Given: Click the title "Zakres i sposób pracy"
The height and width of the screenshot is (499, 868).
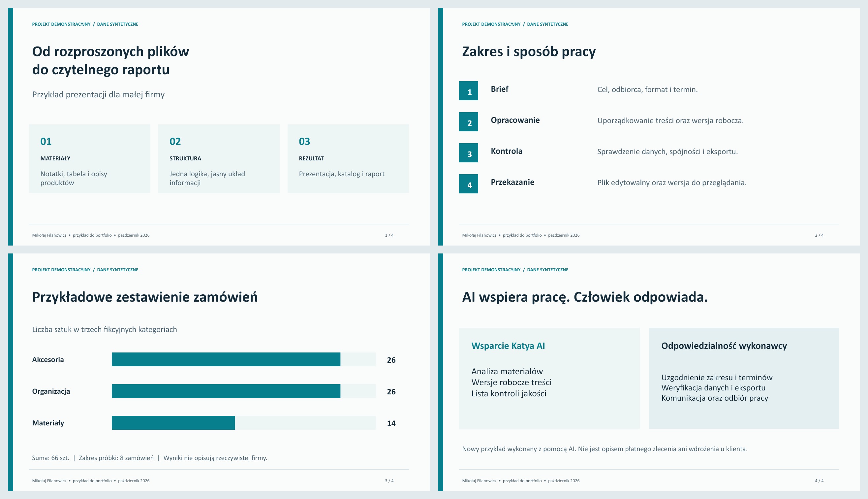Looking at the screenshot, I should [529, 51].
